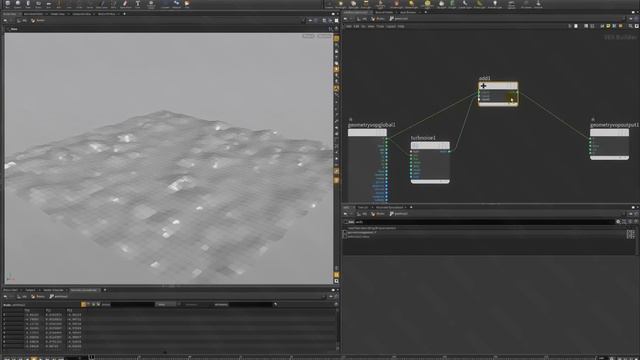Select the geometryvopglobal1 node
This screenshot has height=360, width=640.
coord(367,132)
